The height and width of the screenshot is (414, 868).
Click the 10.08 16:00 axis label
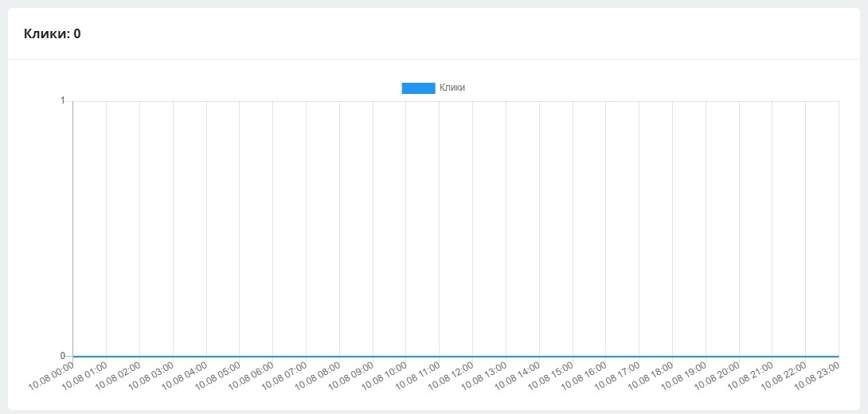(585, 375)
